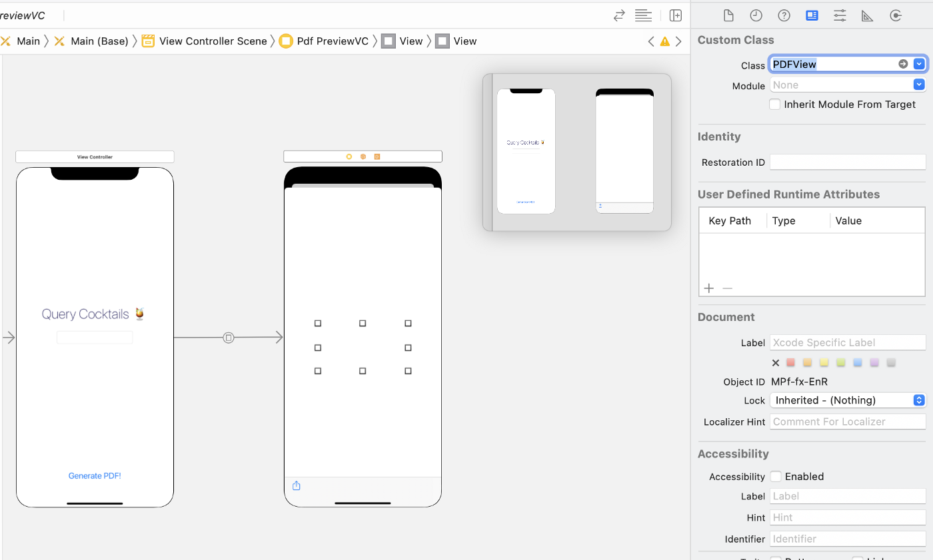Open the Connections inspector
This screenshot has width=933, height=560.
[x=896, y=15]
